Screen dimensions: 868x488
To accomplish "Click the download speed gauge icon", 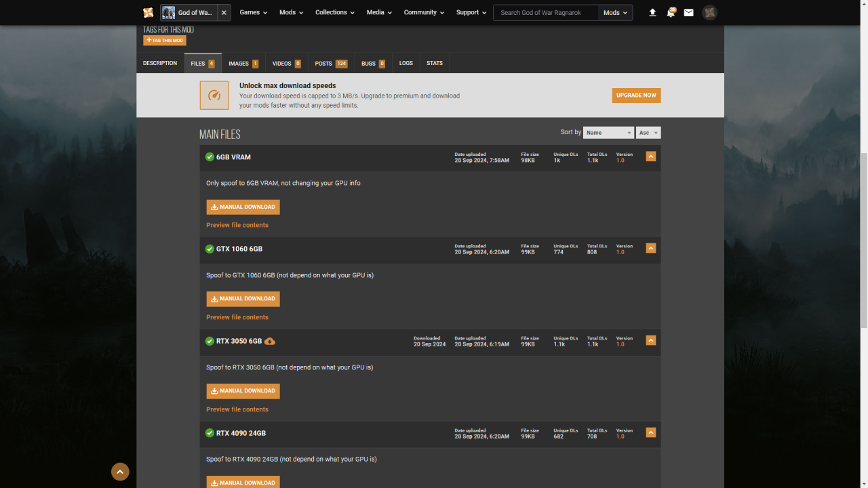I will (x=214, y=96).
